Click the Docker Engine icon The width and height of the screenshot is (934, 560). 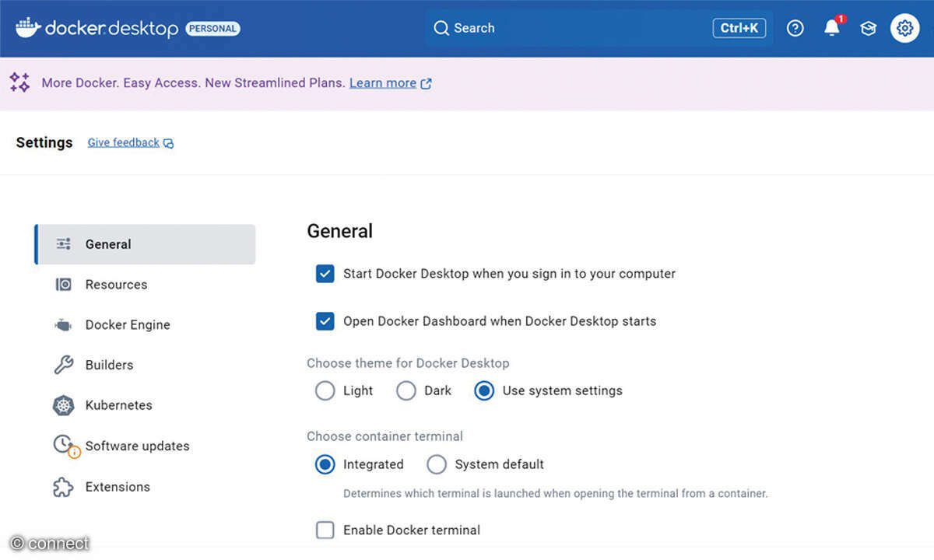(63, 325)
